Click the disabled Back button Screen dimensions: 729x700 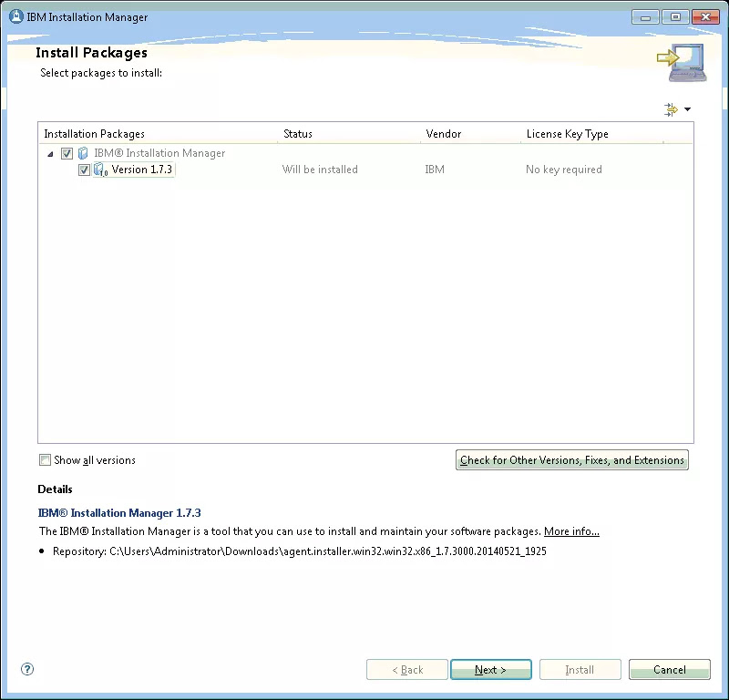point(407,670)
